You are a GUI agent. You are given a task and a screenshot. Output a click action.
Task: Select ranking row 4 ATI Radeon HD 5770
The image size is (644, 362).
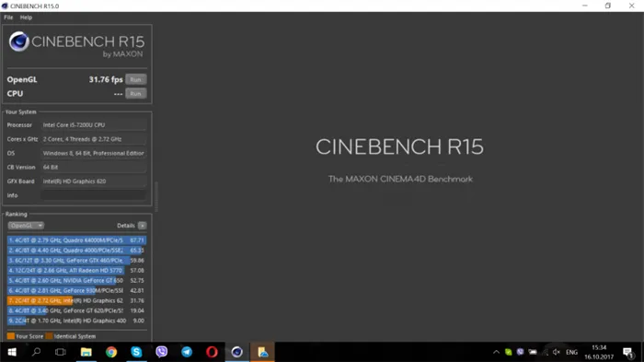pos(76,270)
